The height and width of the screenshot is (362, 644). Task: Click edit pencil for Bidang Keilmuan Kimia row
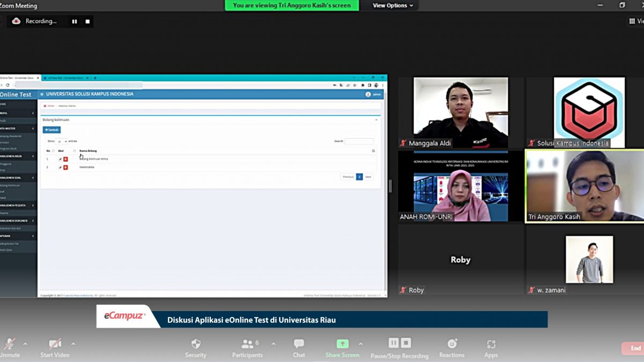pyautogui.click(x=60, y=159)
